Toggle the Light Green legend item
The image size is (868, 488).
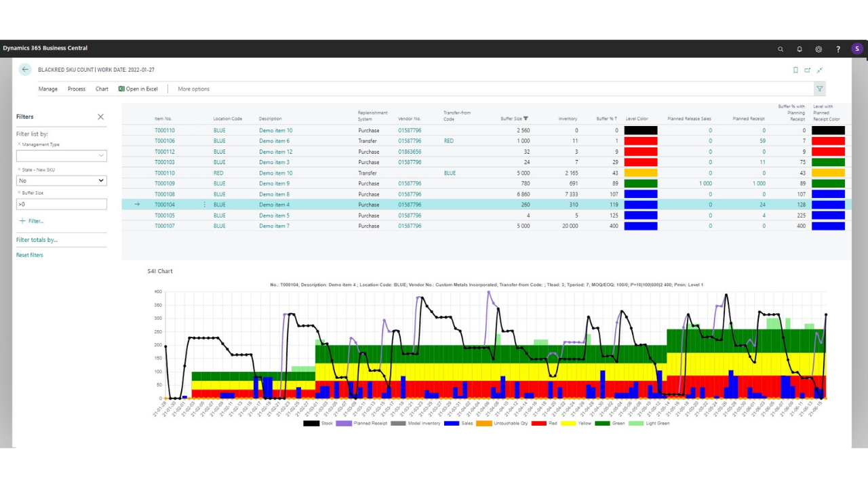pos(649,423)
